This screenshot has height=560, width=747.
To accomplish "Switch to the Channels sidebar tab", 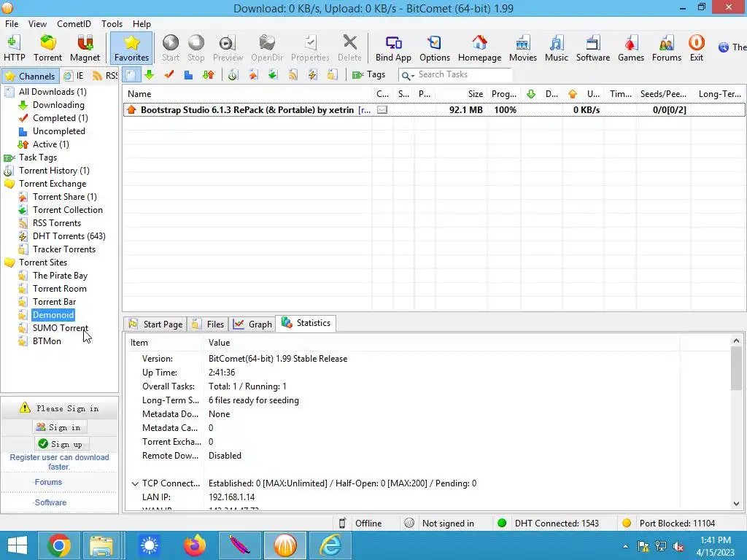I will pyautogui.click(x=31, y=76).
